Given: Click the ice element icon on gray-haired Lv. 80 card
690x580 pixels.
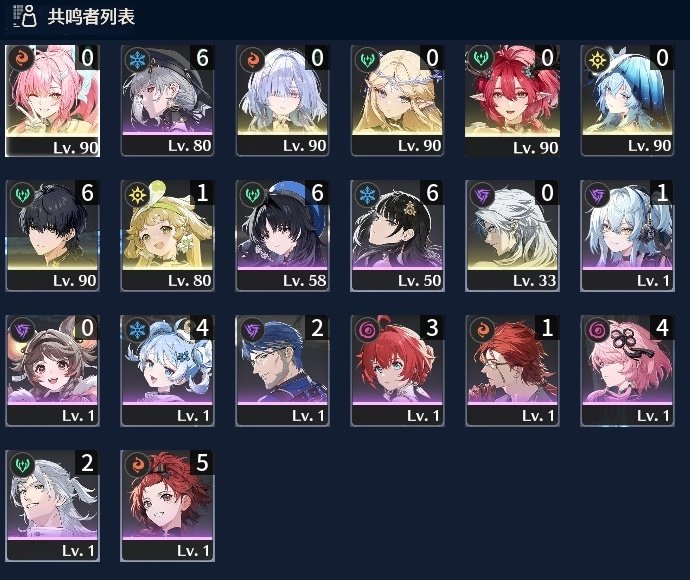Looking at the screenshot, I should coord(137,59).
